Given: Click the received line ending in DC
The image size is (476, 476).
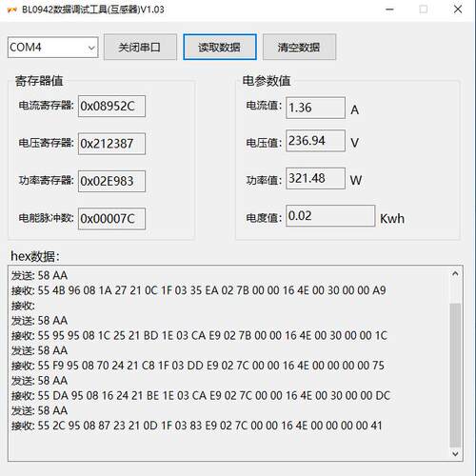Looking at the screenshot, I should tap(201, 395).
